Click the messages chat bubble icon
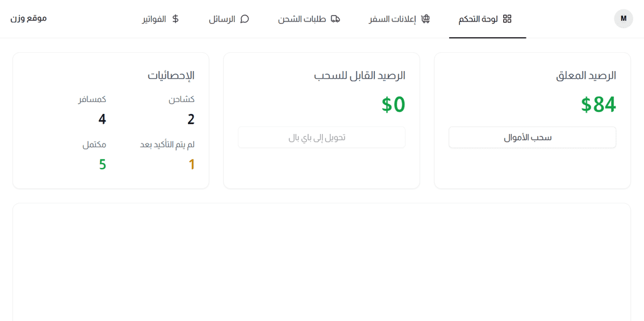The height and width of the screenshot is (321, 644). 245,19
